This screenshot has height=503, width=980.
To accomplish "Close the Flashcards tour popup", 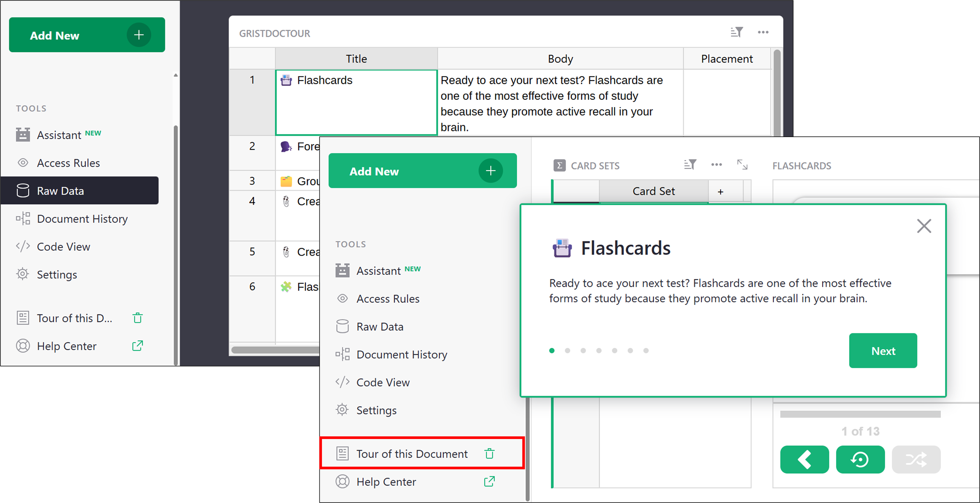I will 924,226.
